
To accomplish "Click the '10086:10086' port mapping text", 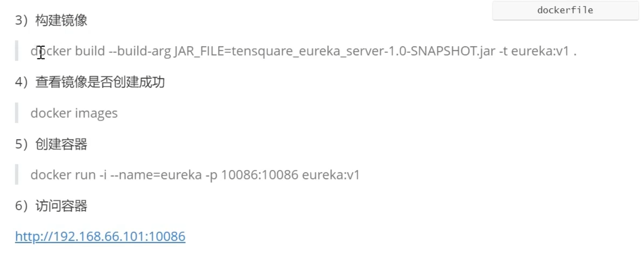I will pos(260,175).
